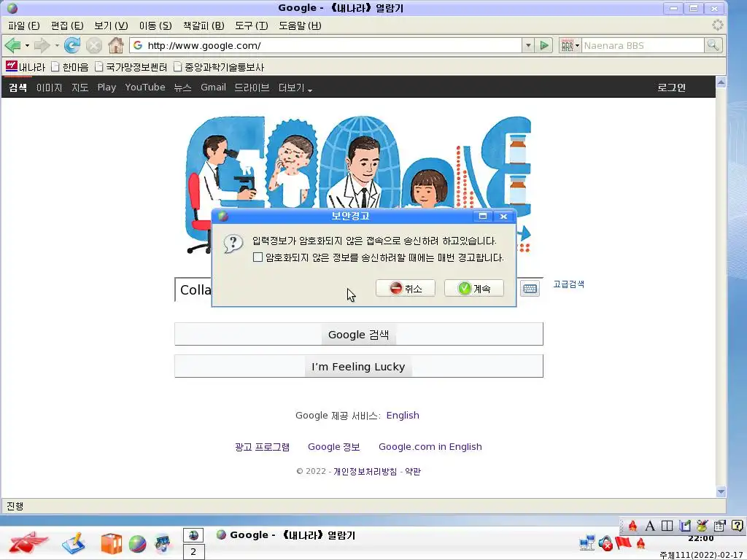747x560 pixels.
Task: Click the scrollbar up arrow
Action: coord(721,82)
